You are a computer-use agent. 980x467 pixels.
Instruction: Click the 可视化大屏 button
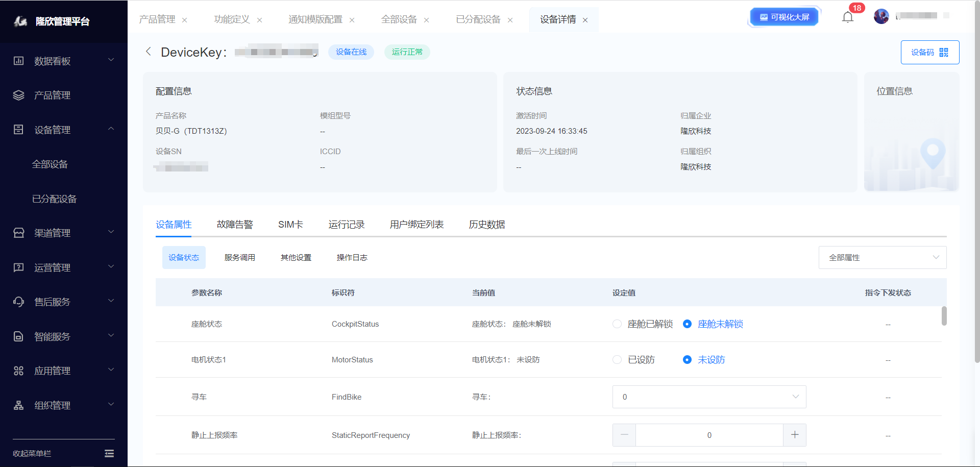tap(784, 17)
